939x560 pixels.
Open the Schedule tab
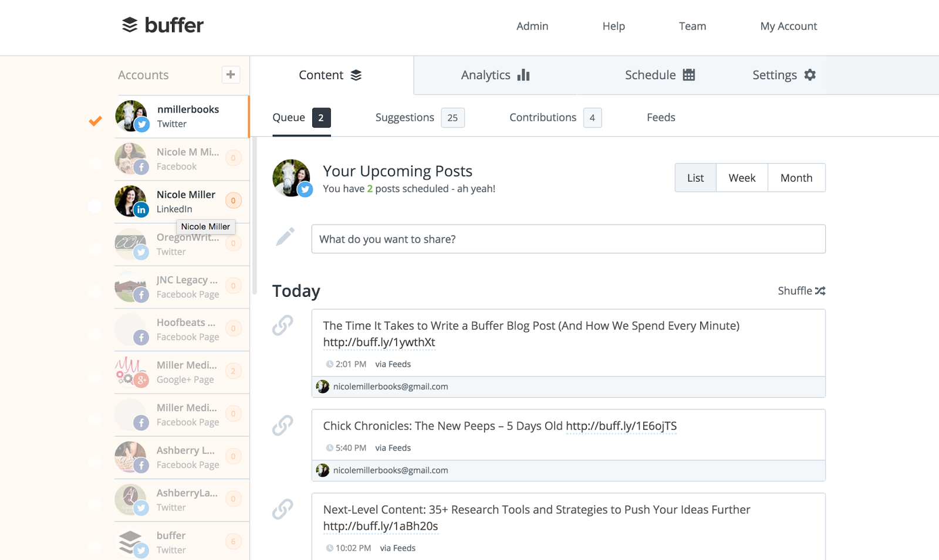click(660, 75)
